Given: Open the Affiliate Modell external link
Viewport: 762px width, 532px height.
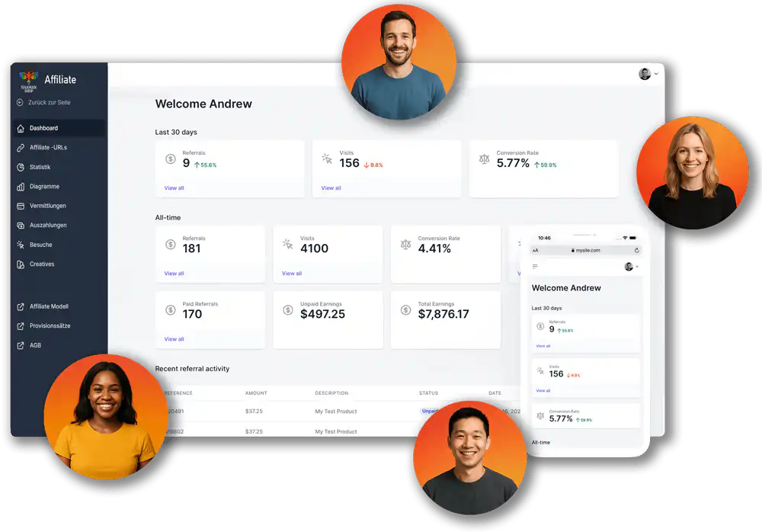Looking at the screenshot, I should point(49,306).
